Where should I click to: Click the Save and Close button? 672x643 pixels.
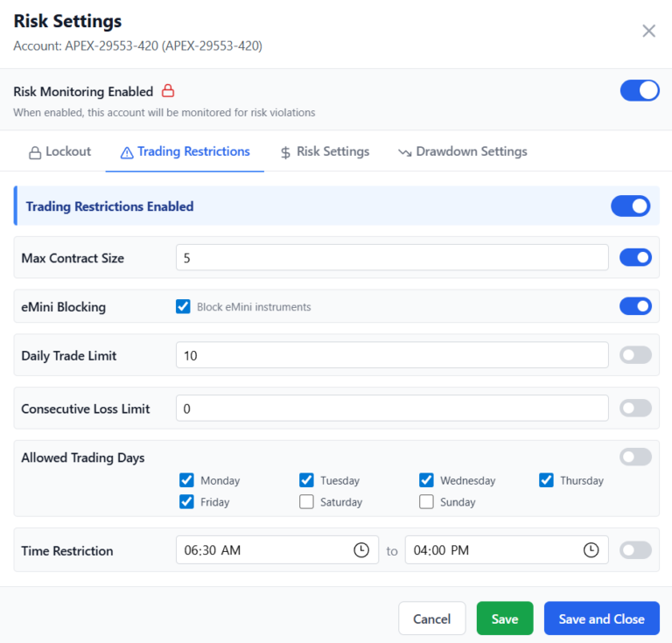(x=601, y=619)
